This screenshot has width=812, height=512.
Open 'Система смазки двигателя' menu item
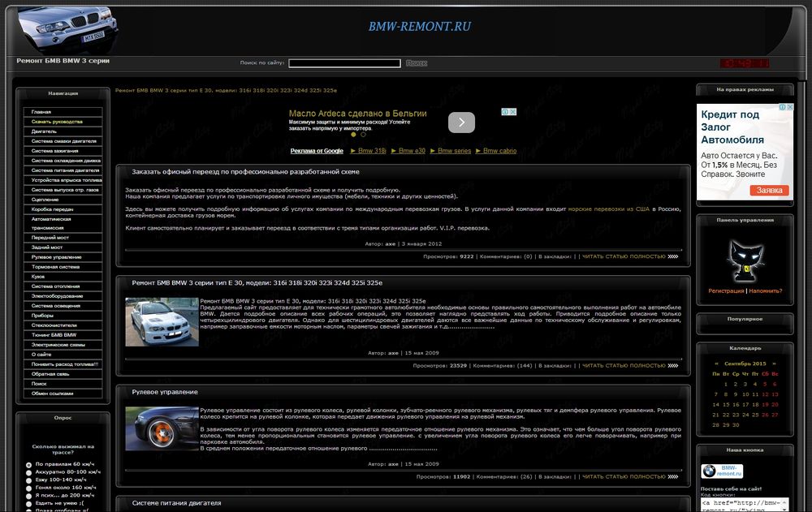coord(63,141)
